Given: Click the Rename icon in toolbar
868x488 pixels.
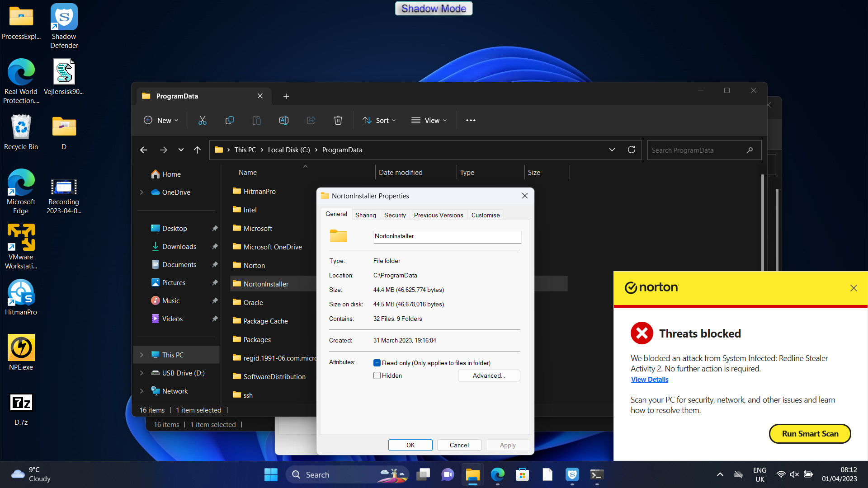Looking at the screenshot, I should point(284,120).
